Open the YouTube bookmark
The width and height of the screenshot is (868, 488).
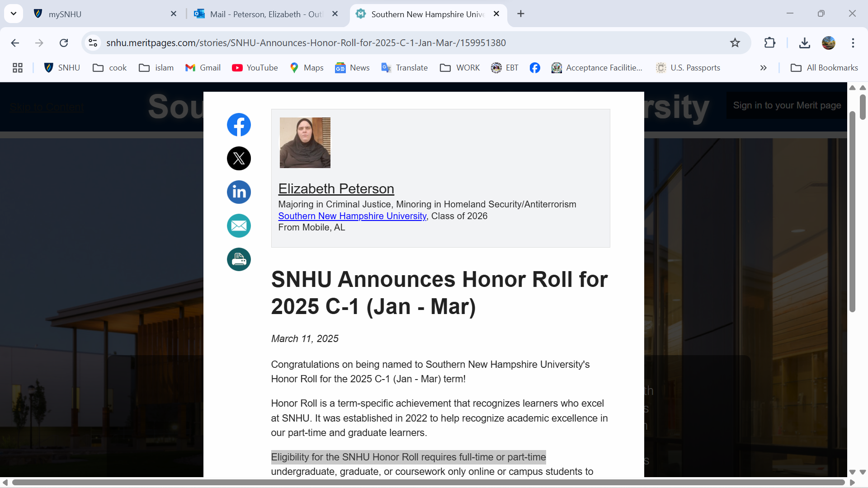pos(255,68)
